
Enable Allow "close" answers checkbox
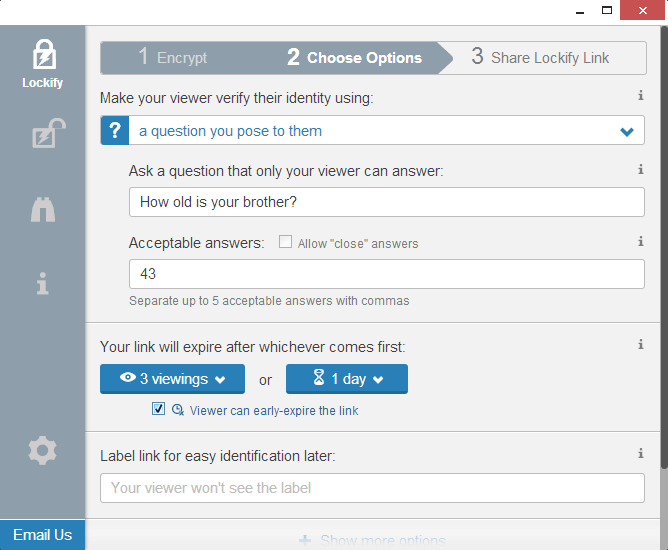click(x=285, y=242)
